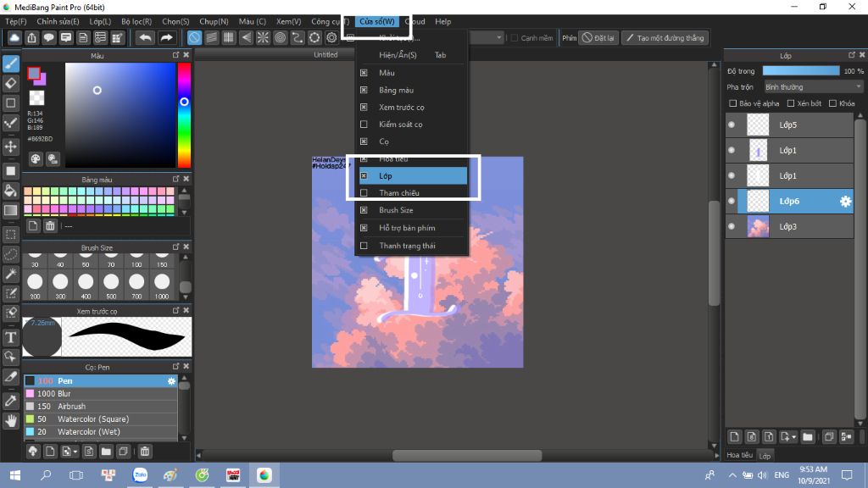Turn snap off with the blue circle icon
The height and width of the screenshot is (488, 868).
(x=194, y=37)
